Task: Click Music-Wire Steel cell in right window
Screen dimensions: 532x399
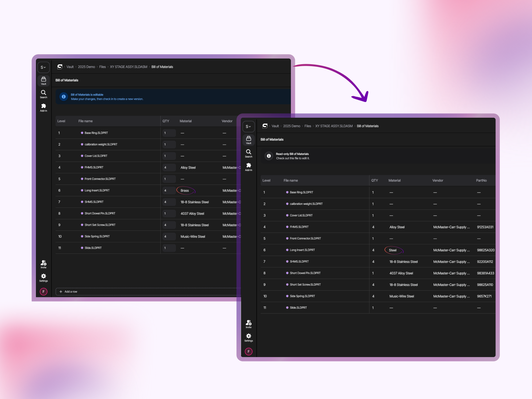Action: point(402,296)
